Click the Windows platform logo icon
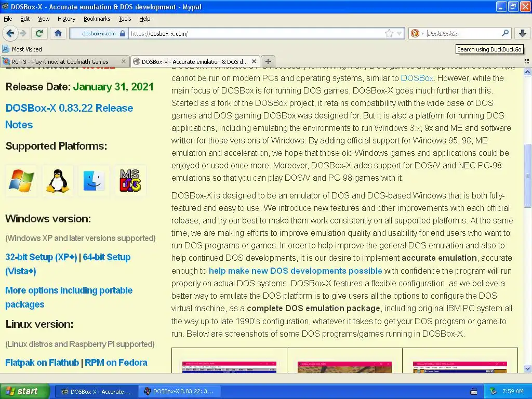 point(21,180)
